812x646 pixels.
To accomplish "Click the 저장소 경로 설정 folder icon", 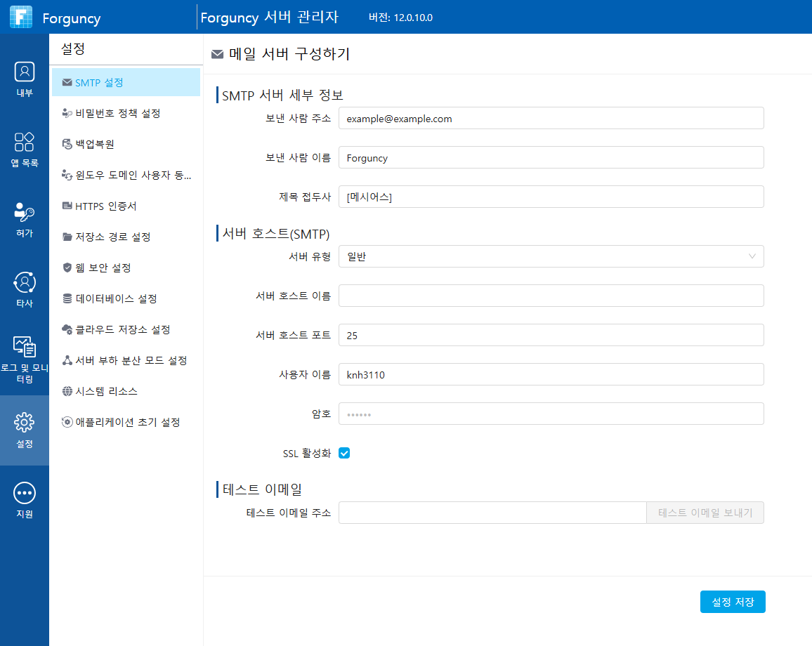I will pos(67,237).
